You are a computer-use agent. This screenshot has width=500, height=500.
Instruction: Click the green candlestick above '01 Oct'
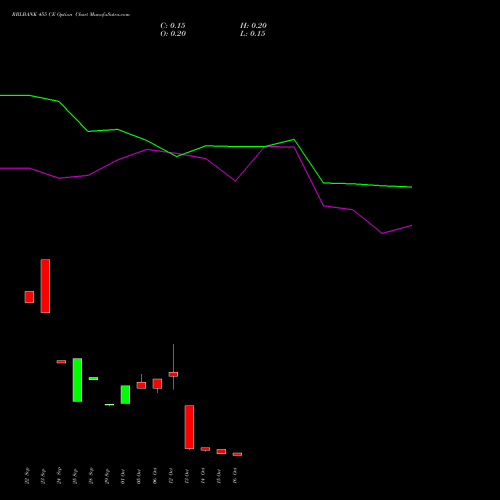[125, 395]
